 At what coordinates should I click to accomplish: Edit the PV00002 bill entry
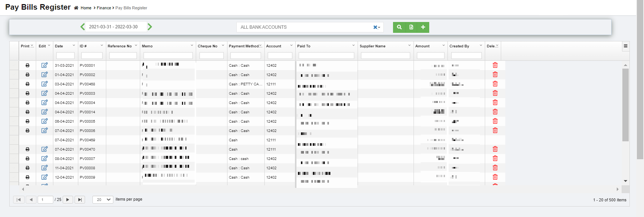point(44,75)
